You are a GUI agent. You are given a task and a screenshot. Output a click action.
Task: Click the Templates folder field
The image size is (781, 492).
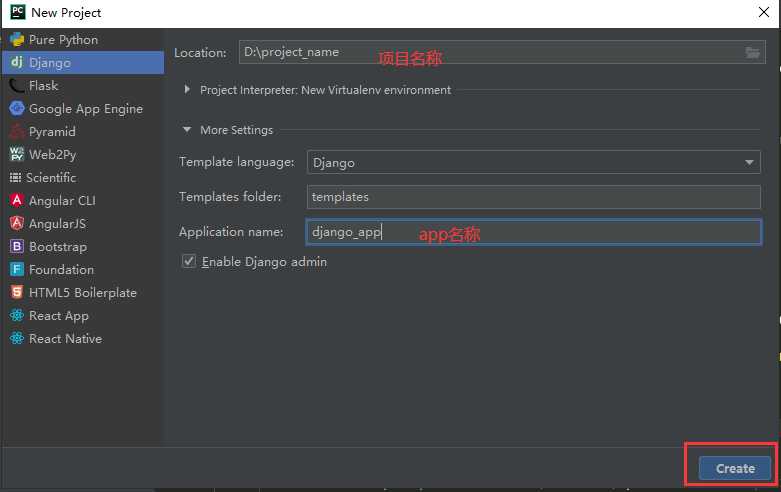tap(533, 197)
